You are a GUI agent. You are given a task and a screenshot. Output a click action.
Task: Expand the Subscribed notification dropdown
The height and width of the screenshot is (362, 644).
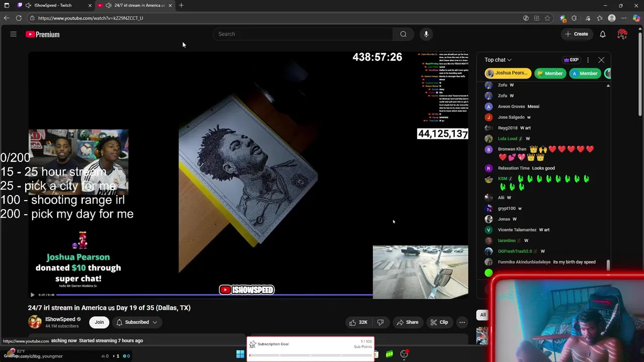click(136, 322)
